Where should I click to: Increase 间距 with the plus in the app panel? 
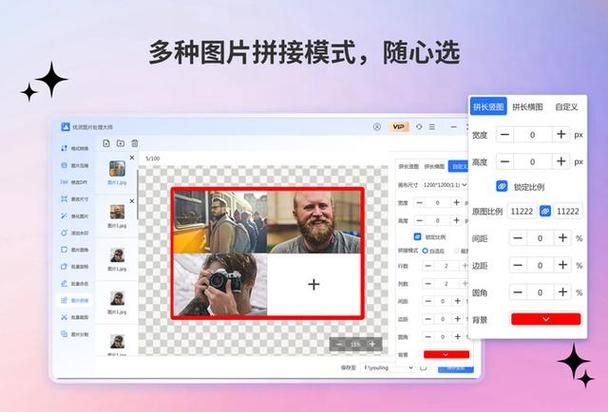point(458,301)
